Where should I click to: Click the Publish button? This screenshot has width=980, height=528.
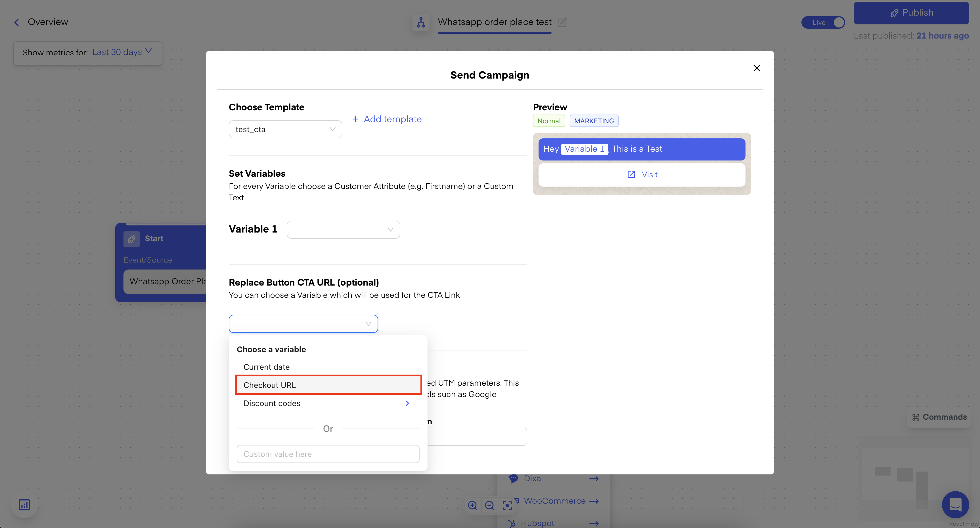(x=911, y=13)
